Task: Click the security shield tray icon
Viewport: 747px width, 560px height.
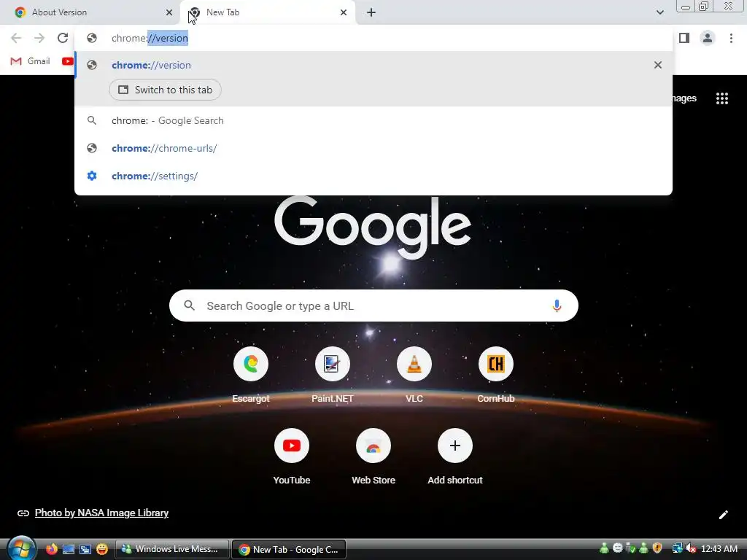Action: coord(657,548)
